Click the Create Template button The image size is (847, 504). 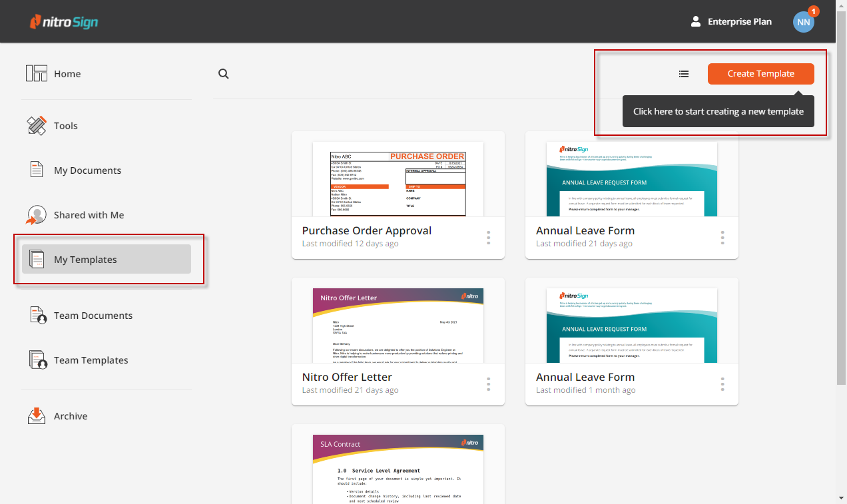point(760,74)
